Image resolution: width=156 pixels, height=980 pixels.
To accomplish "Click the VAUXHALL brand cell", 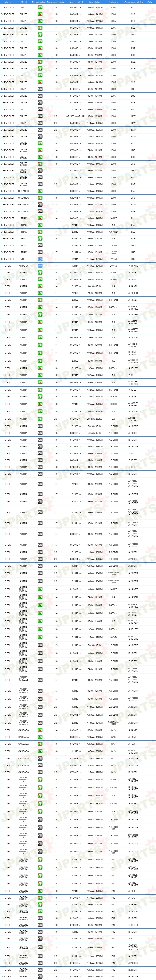I will (x=8, y=977).
